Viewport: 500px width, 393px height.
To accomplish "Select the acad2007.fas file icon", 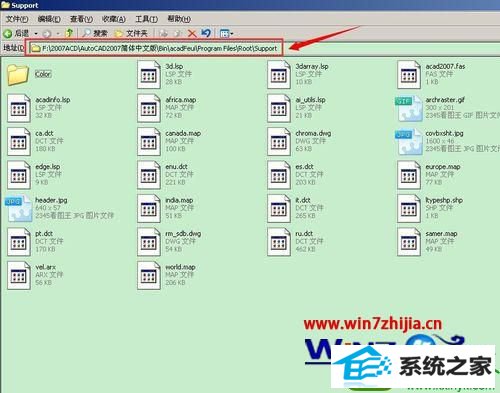I will point(409,74).
